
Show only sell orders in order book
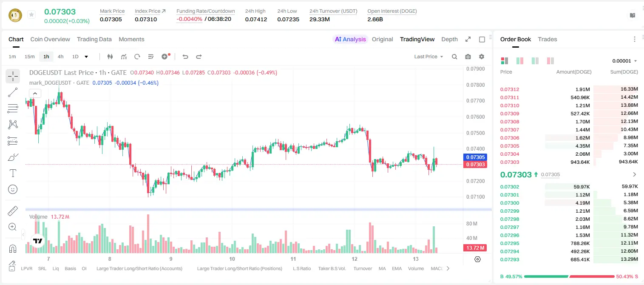click(x=550, y=61)
